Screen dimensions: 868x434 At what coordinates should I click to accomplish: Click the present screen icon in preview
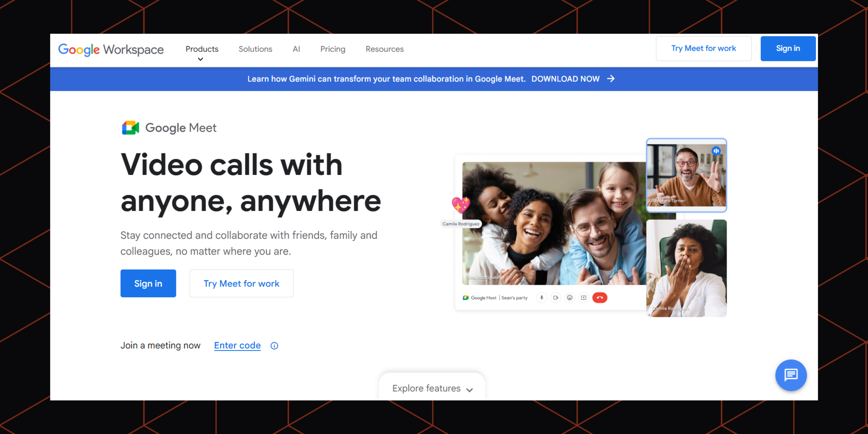[584, 298]
